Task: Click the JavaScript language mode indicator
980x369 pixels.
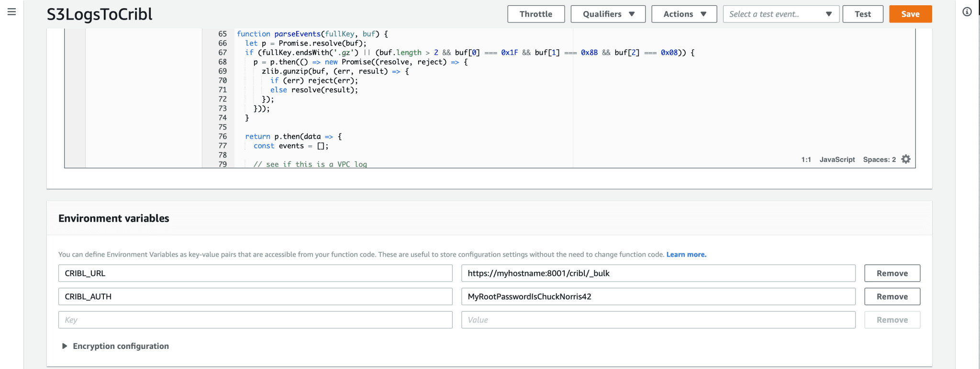Action: [837, 160]
